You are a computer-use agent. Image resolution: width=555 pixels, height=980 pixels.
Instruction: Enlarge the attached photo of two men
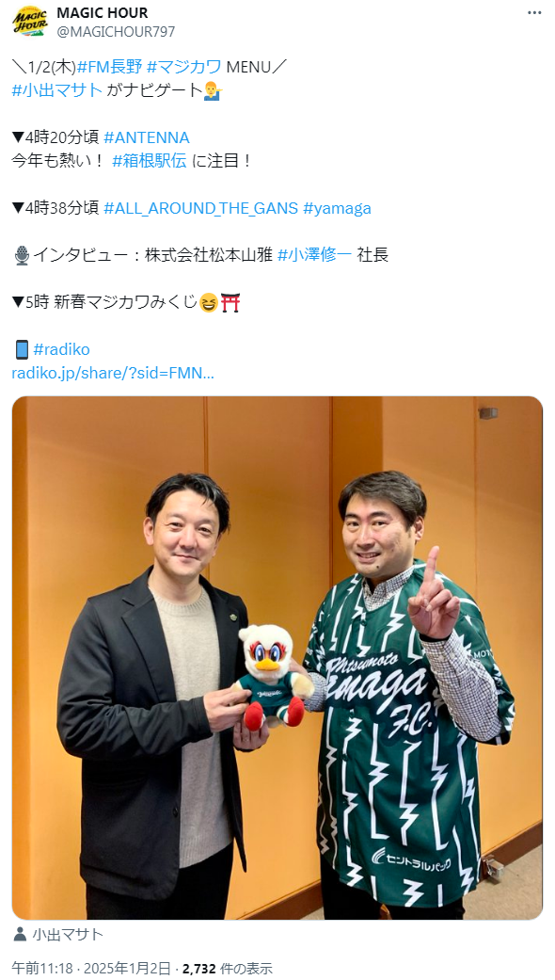click(277, 657)
